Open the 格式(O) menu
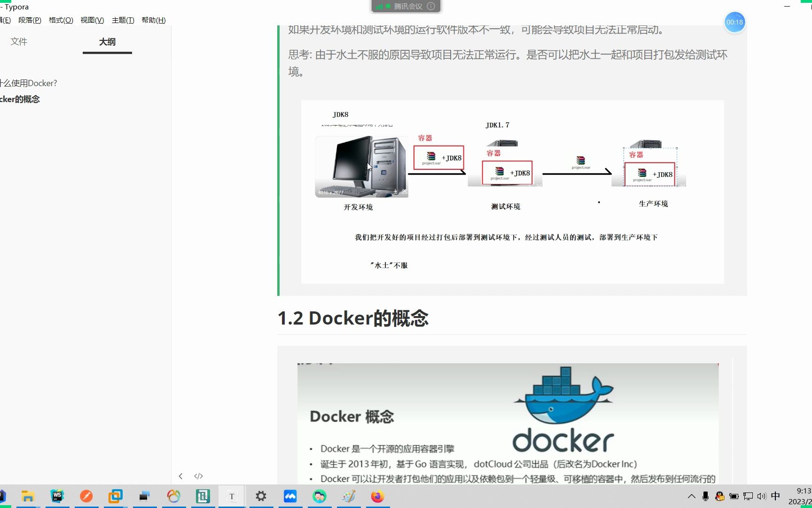The height and width of the screenshot is (508, 812). pos(61,20)
